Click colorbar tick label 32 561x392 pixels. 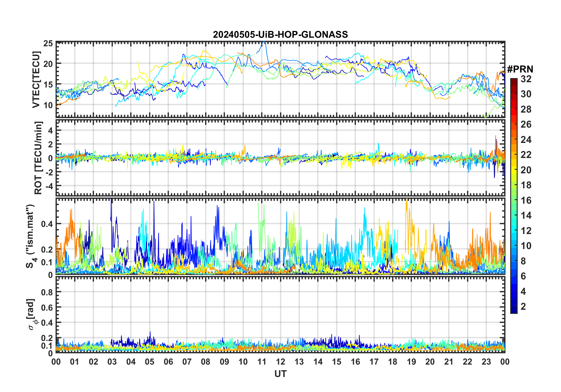[526, 79]
